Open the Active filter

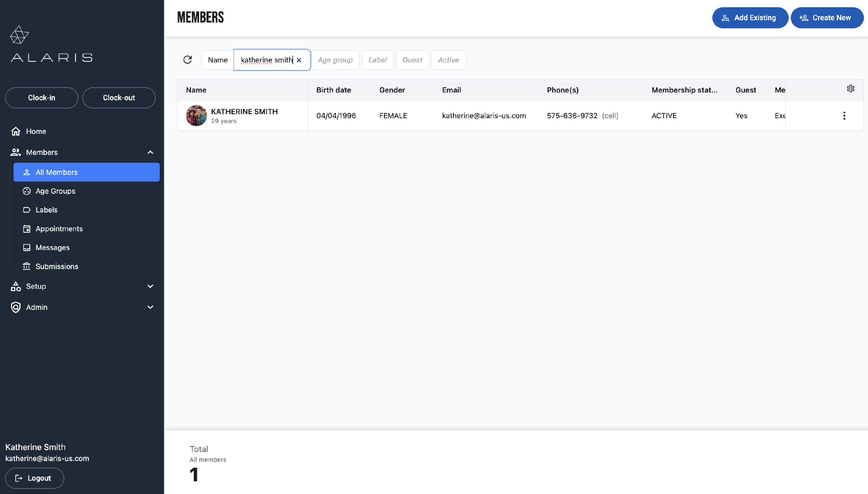tap(448, 60)
